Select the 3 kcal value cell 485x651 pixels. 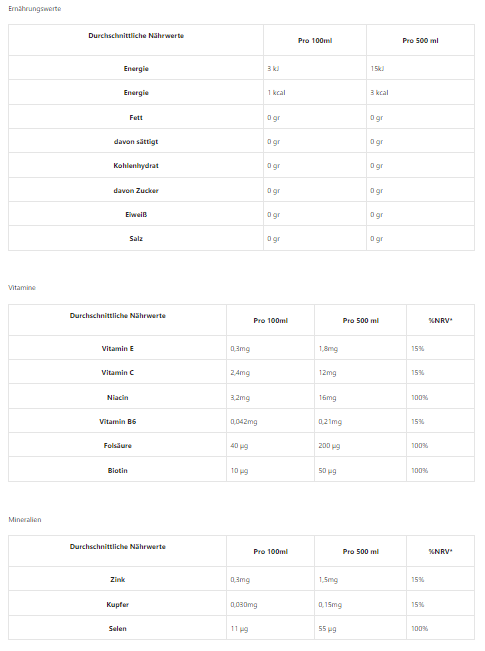380,93
